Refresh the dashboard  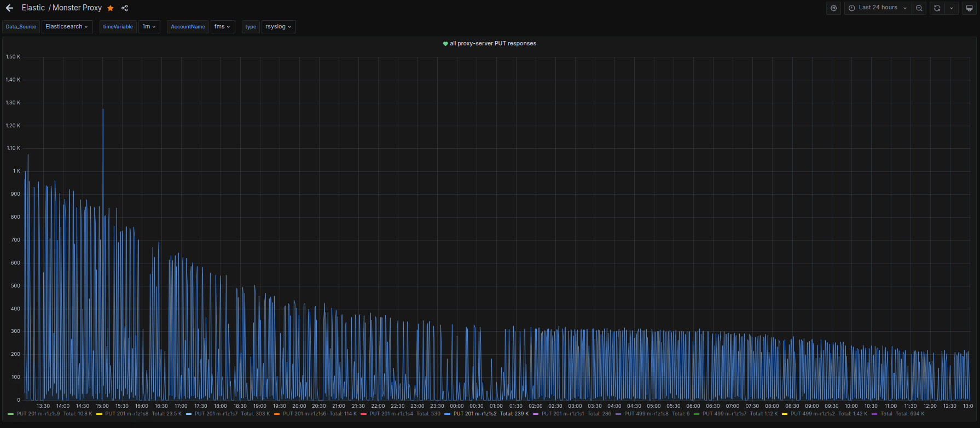937,8
